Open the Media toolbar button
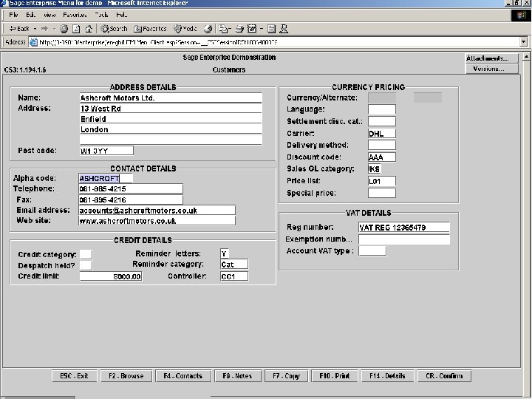532x399 pixels. point(185,29)
